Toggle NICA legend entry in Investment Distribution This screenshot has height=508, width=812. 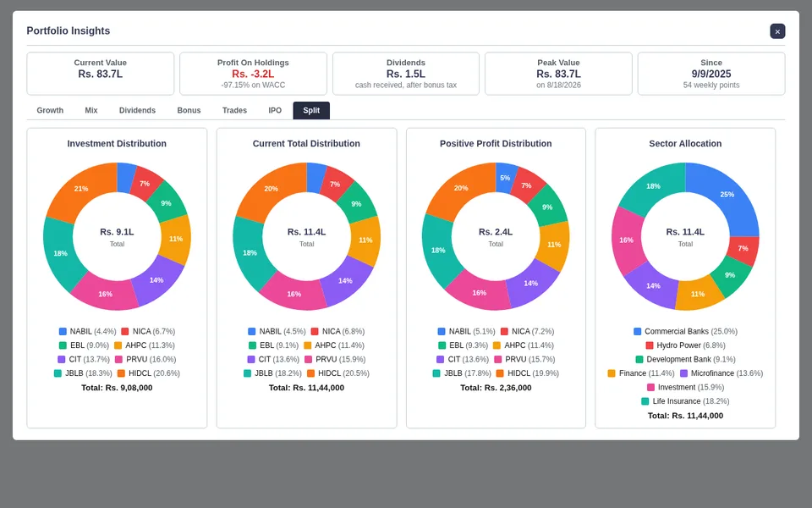pos(148,331)
